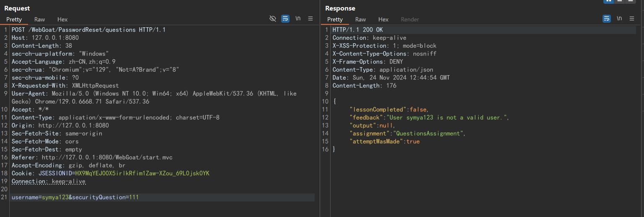Click the "lessonCompleted":false JSON line
644x217 pixels.
point(389,110)
